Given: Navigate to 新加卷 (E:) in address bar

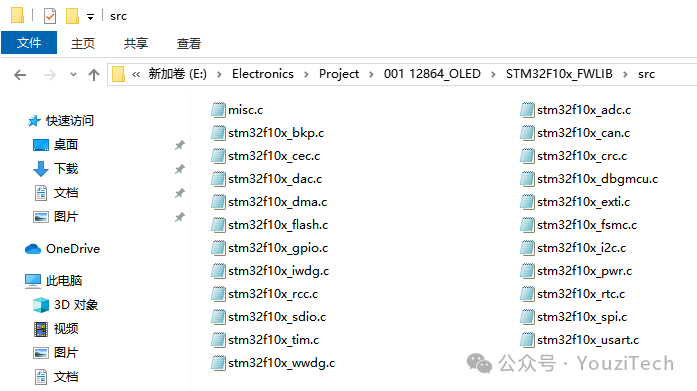Looking at the screenshot, I should coord(177,74).
